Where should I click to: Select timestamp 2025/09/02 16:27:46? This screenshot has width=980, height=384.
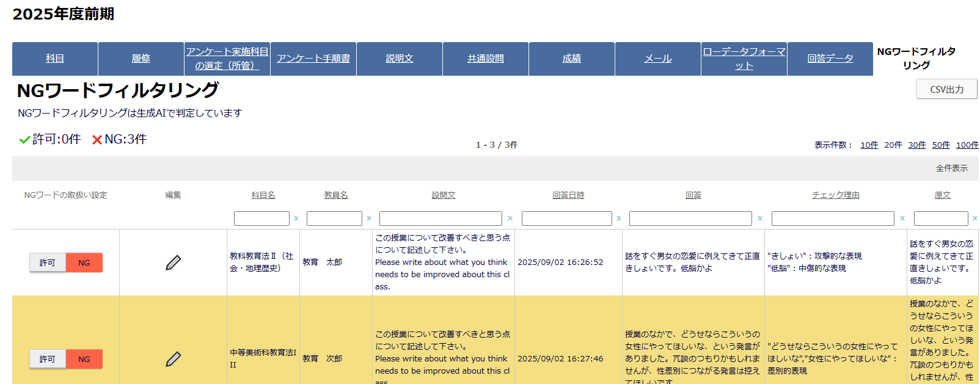pyautogui.click(x=560, y=359)
